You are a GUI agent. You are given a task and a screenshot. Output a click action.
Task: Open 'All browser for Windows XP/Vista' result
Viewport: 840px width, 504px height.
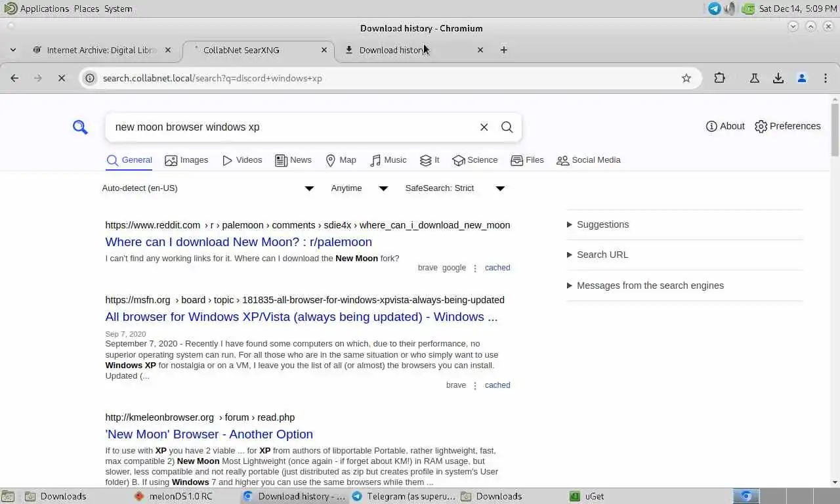click(301, 317)
